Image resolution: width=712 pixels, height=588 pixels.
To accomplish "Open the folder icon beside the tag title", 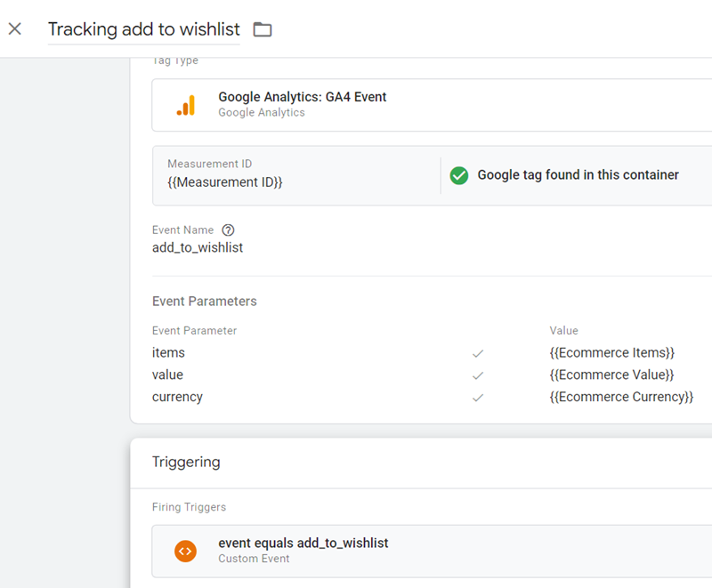I will click(x=261, y=28).
